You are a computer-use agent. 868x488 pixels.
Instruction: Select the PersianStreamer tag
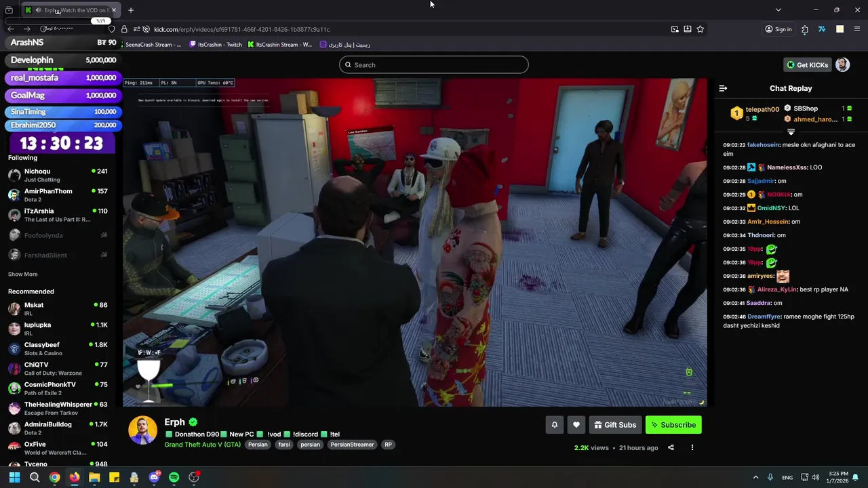(352, 445)
